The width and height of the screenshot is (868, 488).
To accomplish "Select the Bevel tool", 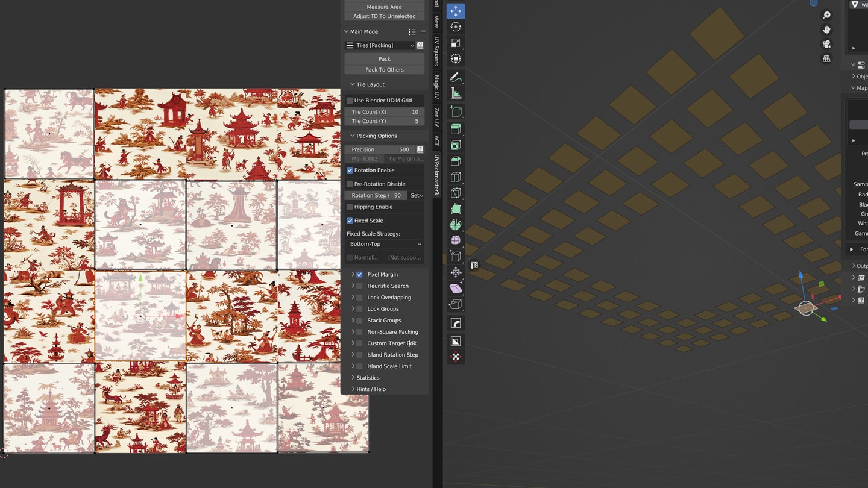I will tap(456, 161).
